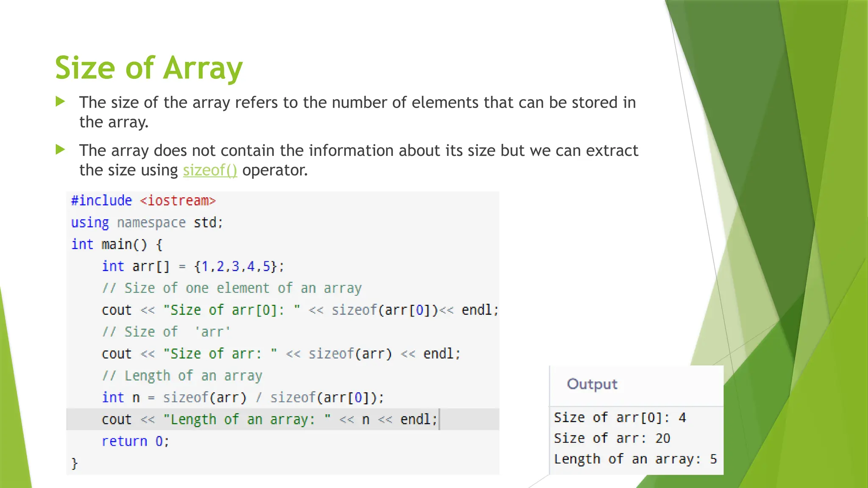The height and width of the screenshot is (488, 868).
Task: Click output line 'Size of arr[0]: 4'
Action: click(620, 418)
